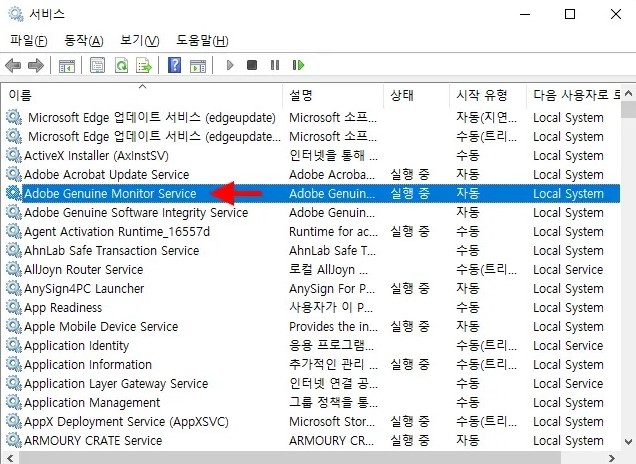Select Adobe Genuine Software Integrity Service
The height and width of the screenshot is (464, 636).
136,213
